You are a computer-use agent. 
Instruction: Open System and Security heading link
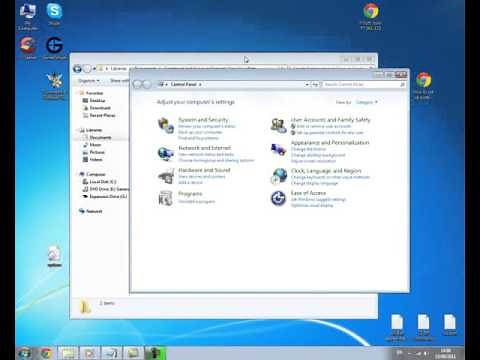tap(203, 120)
